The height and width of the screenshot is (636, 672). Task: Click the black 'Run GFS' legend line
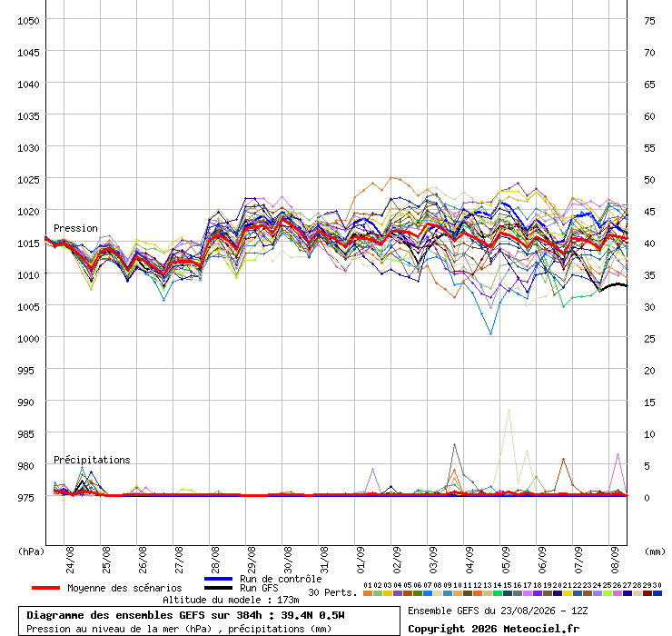(219, 588)
